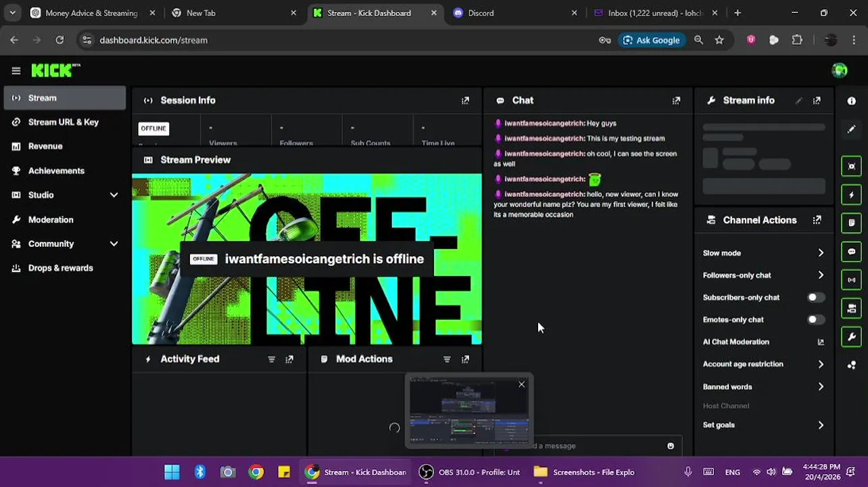868x487 pixels.
Task: Open a new browser tab
Action: click(x=738, y=13)
